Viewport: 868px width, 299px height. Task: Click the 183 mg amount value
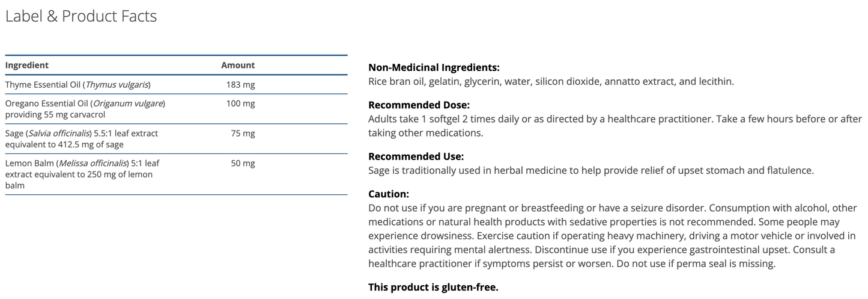click(240, 85)
